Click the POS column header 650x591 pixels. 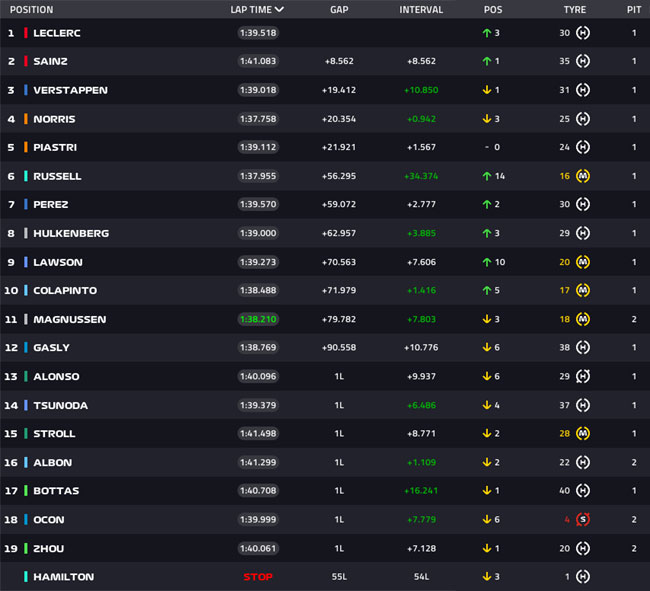(x=493, y=10)
